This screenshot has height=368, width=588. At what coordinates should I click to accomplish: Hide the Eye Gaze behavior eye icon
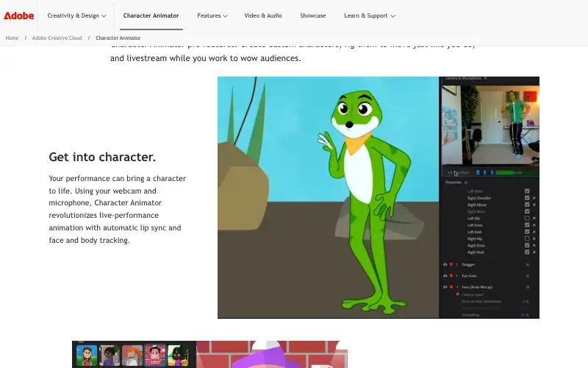445,275
